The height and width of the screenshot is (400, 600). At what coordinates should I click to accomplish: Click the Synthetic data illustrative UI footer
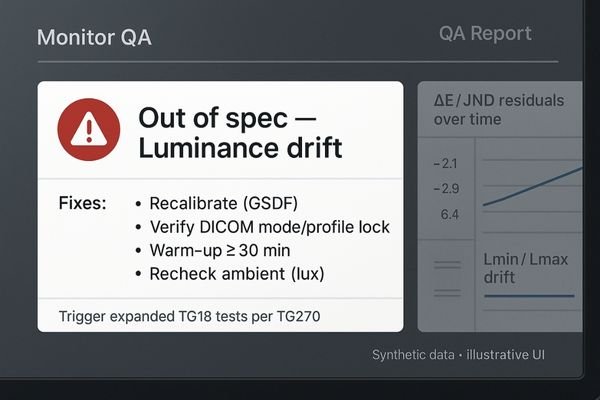coord(464,355)
